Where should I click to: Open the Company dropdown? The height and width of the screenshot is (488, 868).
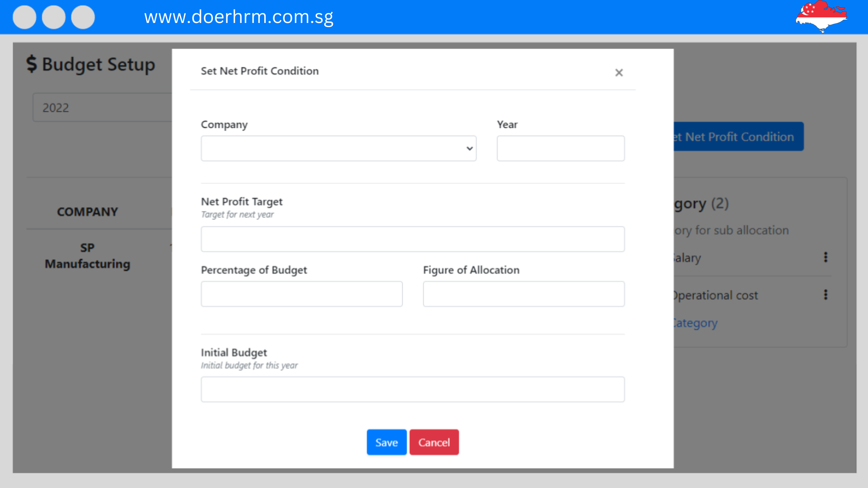coord(338,148)
